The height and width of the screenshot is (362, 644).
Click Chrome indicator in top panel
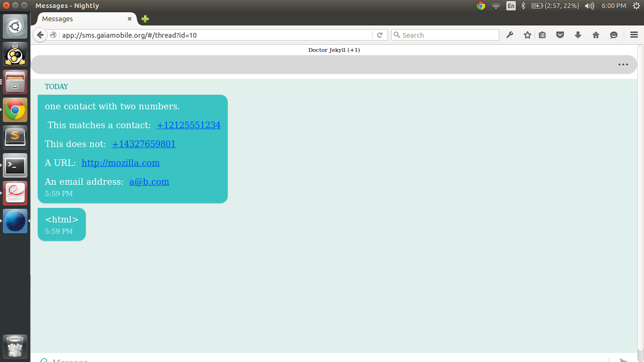point(481,6)
